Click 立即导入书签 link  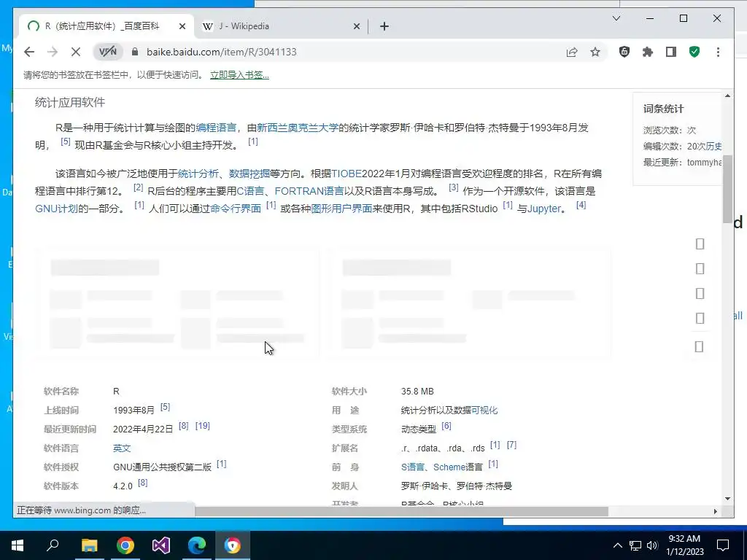click(x=239, y=75)
